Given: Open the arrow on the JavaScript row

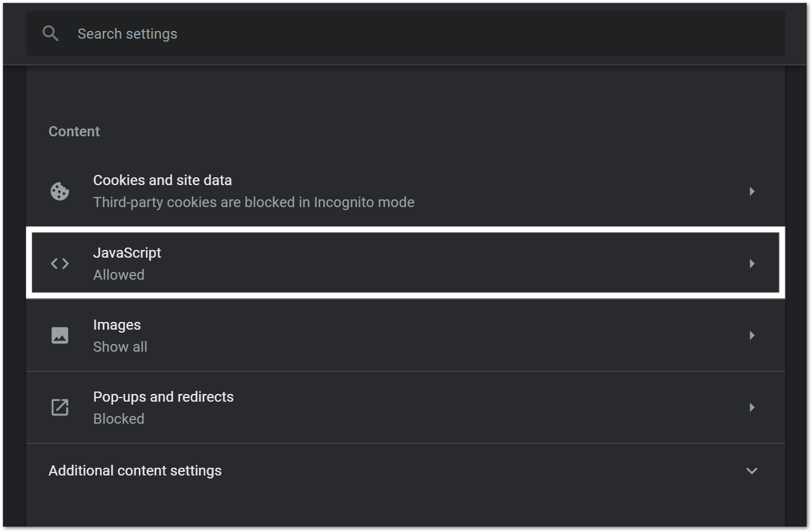Looking at the screenshot, I should click(752, 264).
